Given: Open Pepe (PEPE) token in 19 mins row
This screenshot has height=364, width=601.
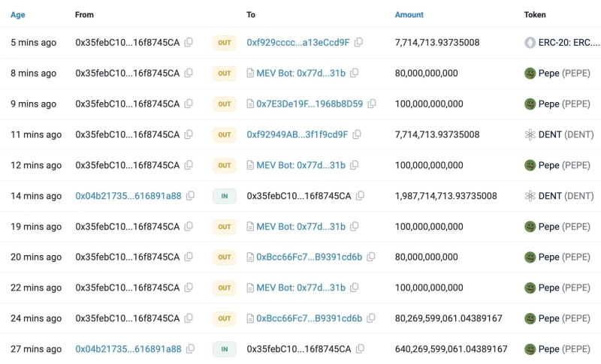Looking at the screenshot, I should pyautogui.click(x=564, y=227).
